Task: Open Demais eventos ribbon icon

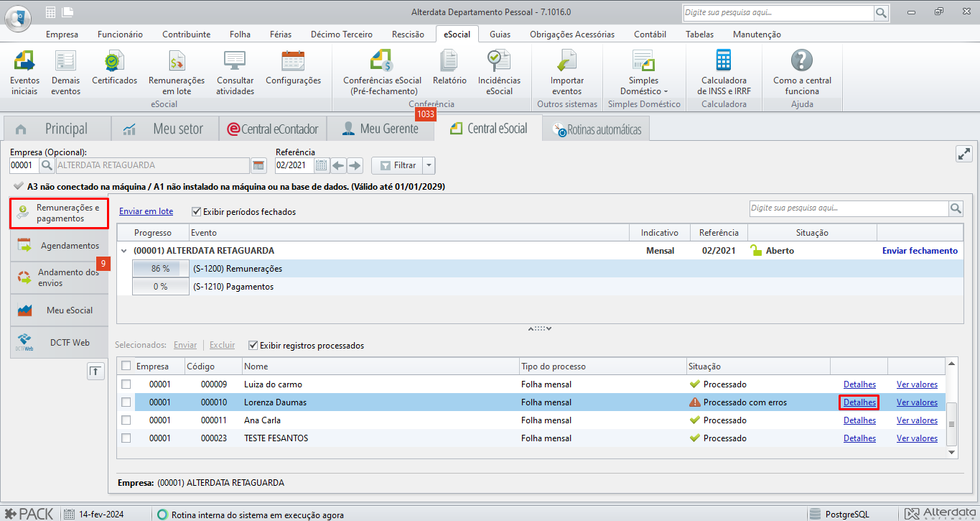Action: [x=65, y=73]
